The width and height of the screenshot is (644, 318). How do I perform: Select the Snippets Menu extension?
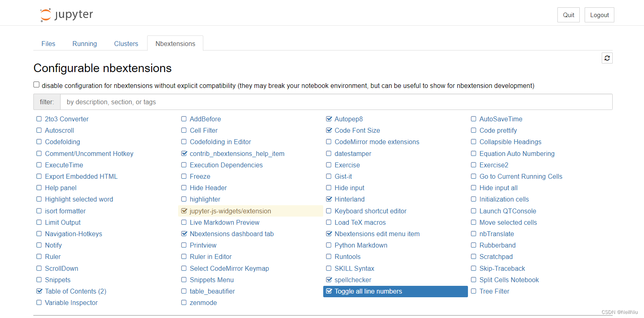coord(212,280)
